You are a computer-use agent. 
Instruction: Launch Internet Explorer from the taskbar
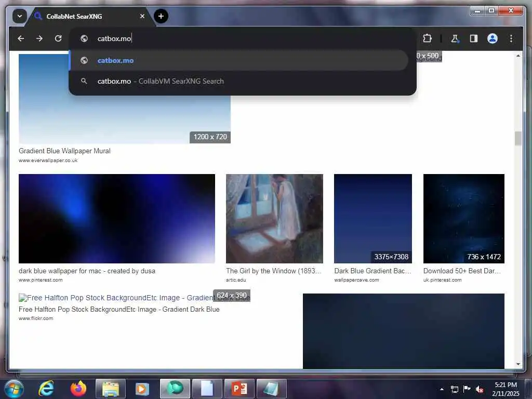point(46,389)
